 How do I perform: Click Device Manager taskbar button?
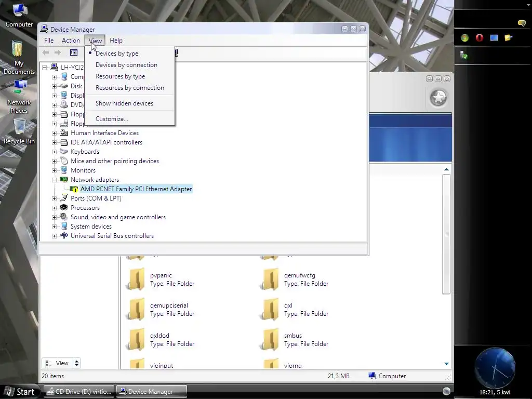(x=152, y=392)
